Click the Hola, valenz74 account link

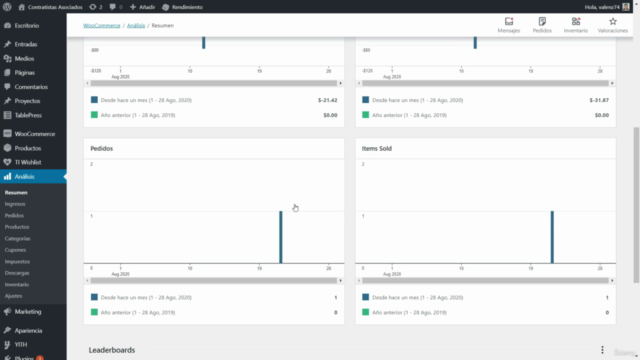602,7
